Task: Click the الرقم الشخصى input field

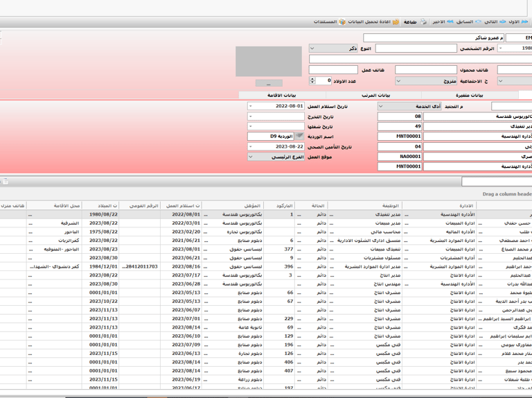Action: [416, 49]
